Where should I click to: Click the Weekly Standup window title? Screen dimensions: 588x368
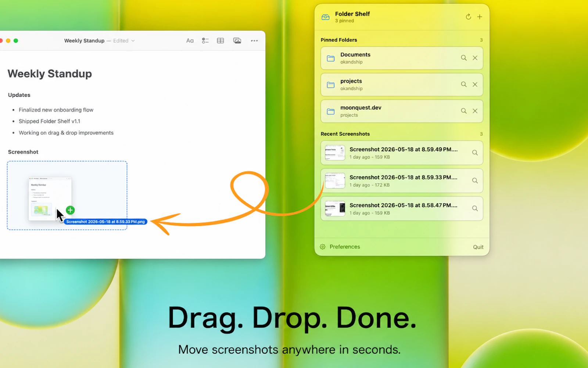[x=84, y=41]
